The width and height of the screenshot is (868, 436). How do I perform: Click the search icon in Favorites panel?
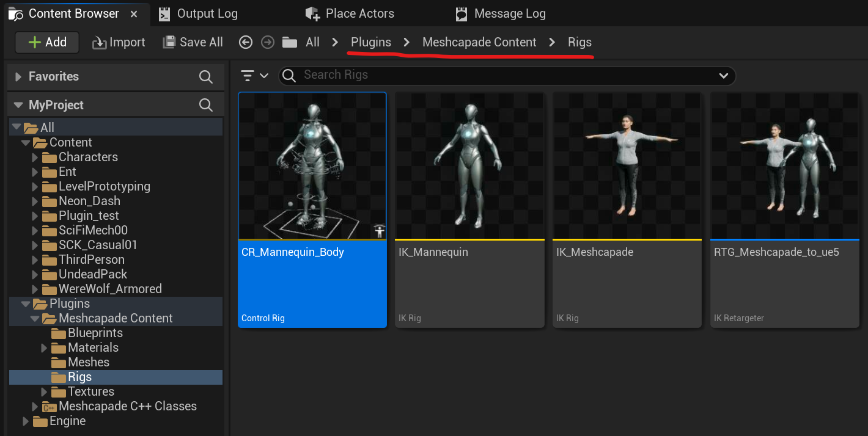pyautogui.click(x=206, y=77)
